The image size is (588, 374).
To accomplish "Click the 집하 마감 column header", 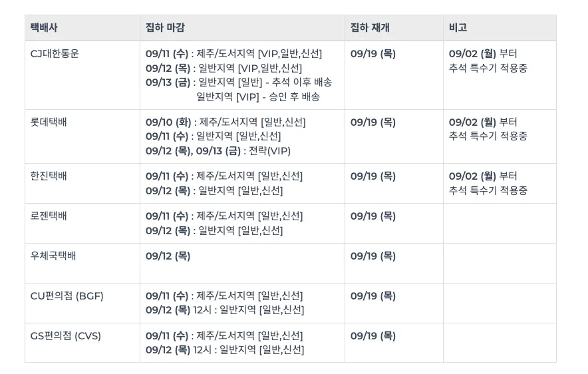I will [x=165, y=28].
